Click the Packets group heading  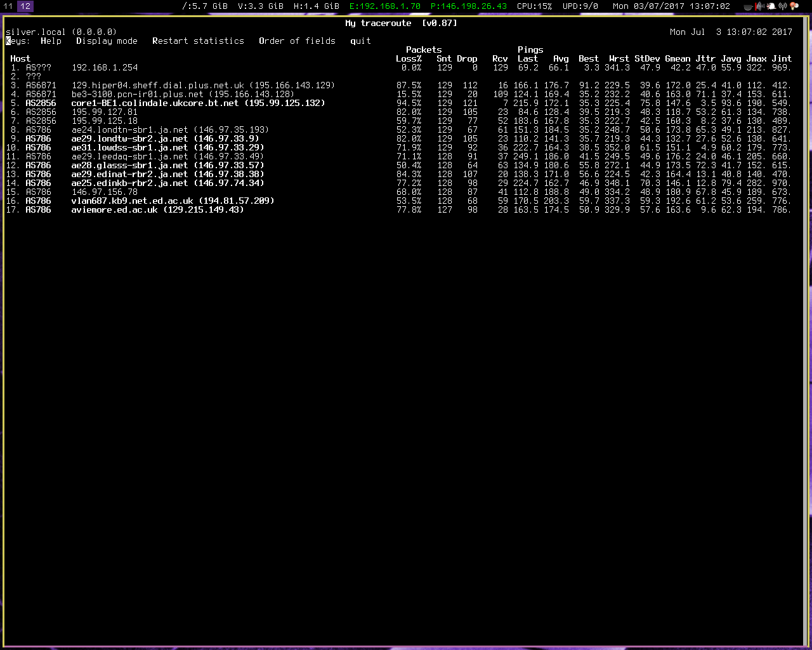424,50
